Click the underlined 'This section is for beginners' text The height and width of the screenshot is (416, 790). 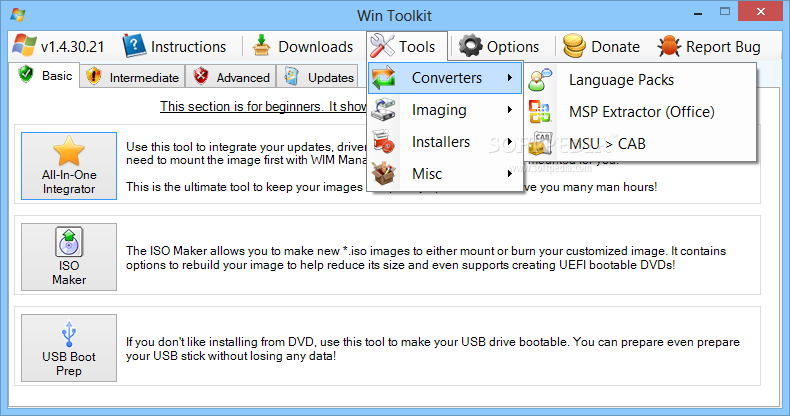[263, 106]
